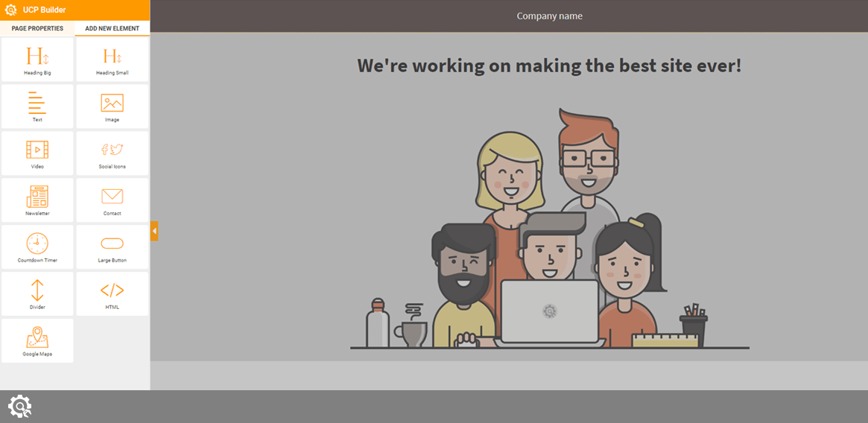The image size is (868, 423).
Task: Open the Add New Element tab
Action: (112, 28)
